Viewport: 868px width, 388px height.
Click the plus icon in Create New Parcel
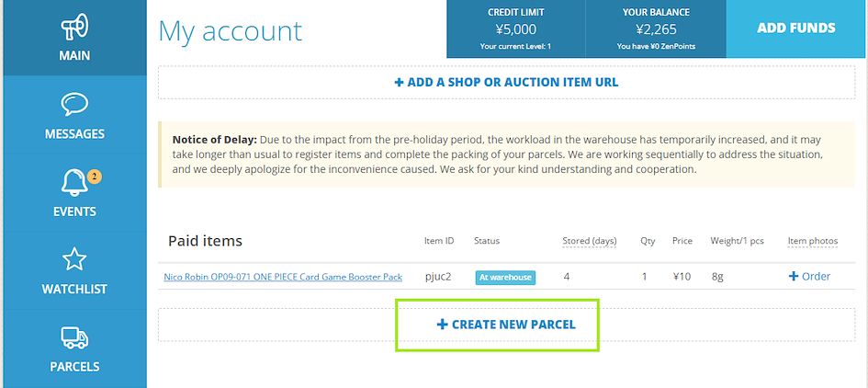(442, 325)
